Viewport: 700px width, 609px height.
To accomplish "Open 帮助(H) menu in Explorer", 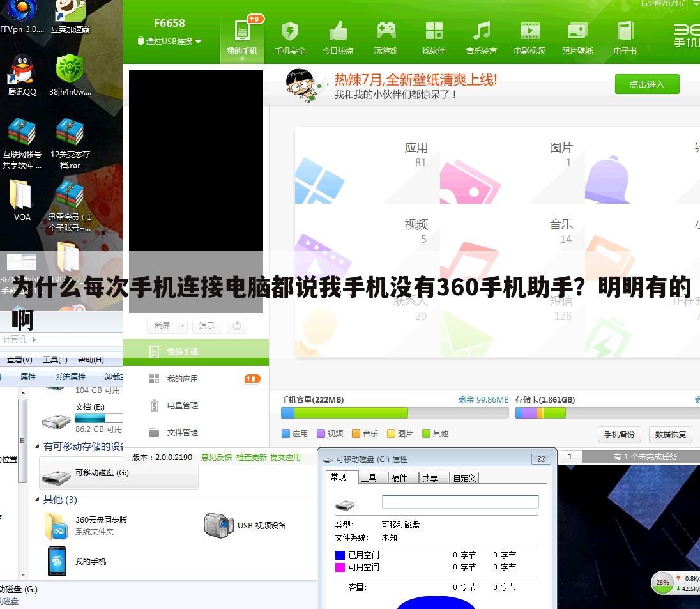I will click(x=91, y=360).
